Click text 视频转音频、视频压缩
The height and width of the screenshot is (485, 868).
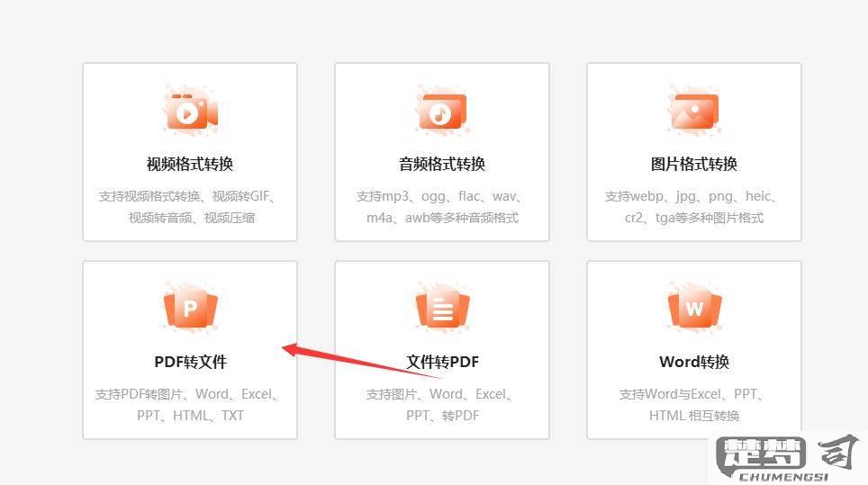(192, 218)
